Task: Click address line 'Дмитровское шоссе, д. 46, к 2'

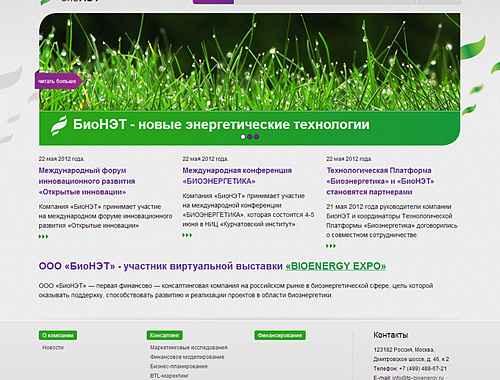Action: (x=411, y=359)
